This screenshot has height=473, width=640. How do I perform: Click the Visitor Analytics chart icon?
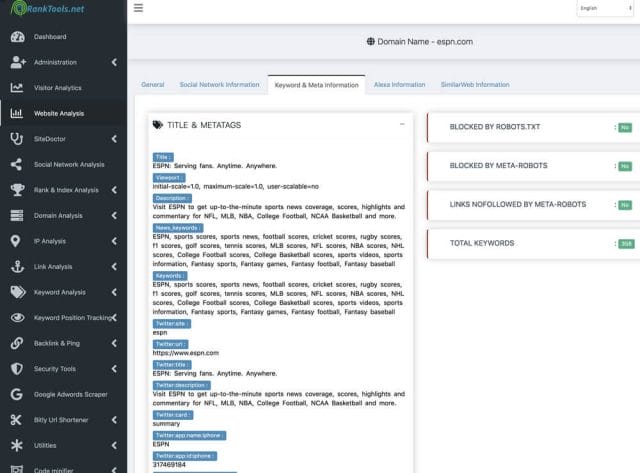pos(17,88)
